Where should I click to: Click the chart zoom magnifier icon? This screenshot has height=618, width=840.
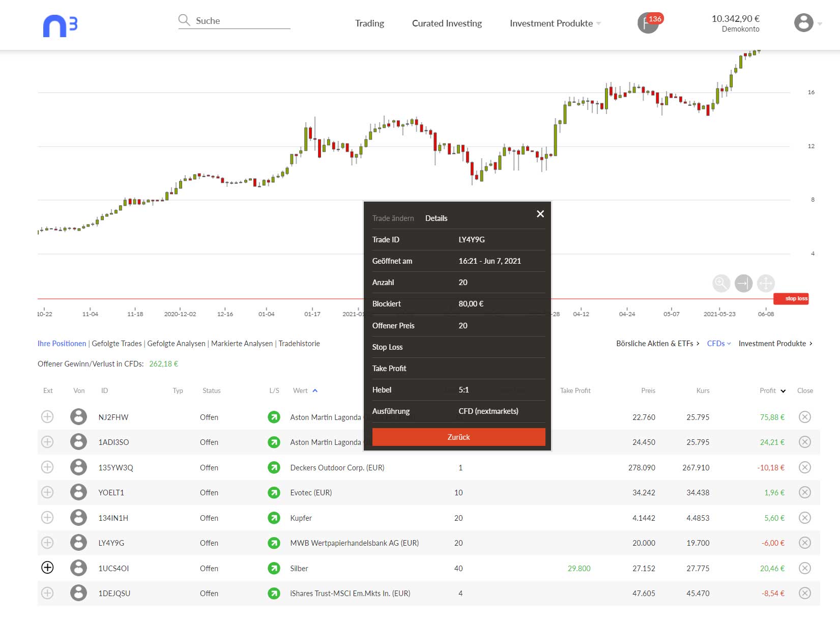pos(721,283)
